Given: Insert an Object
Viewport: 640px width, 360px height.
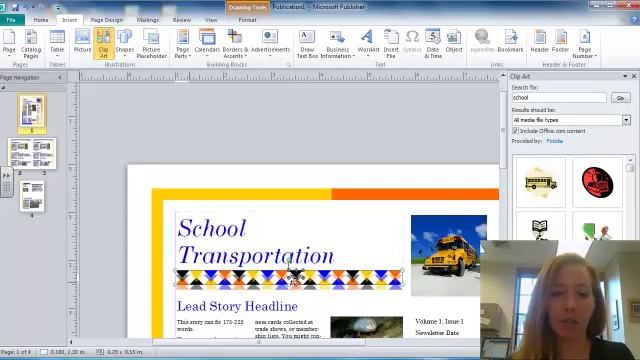Looking at the screenshot, I should (x=454, y=41).
